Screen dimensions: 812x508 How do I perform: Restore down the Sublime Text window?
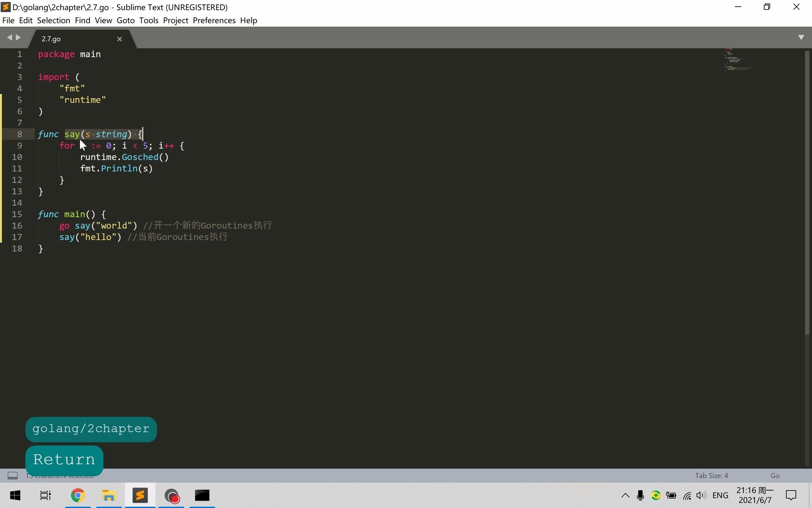(767, 7)
